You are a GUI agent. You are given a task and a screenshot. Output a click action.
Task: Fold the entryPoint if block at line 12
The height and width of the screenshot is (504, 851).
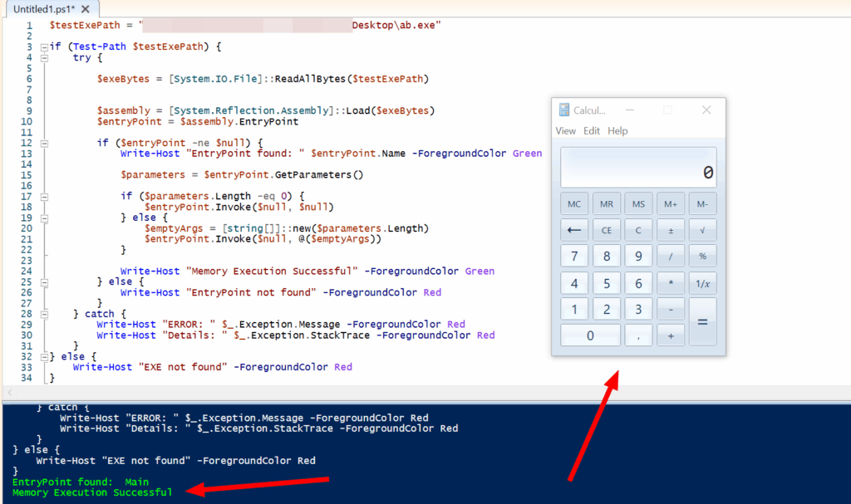(44, 143)
